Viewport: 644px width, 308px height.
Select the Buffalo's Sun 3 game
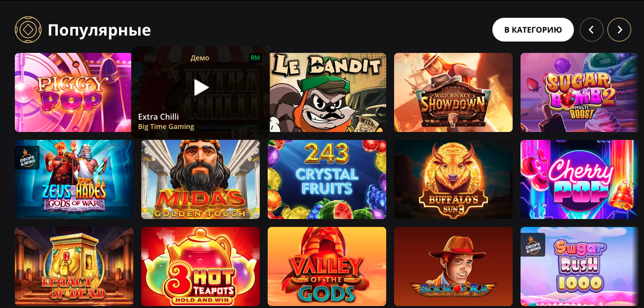tap(453, 179)
